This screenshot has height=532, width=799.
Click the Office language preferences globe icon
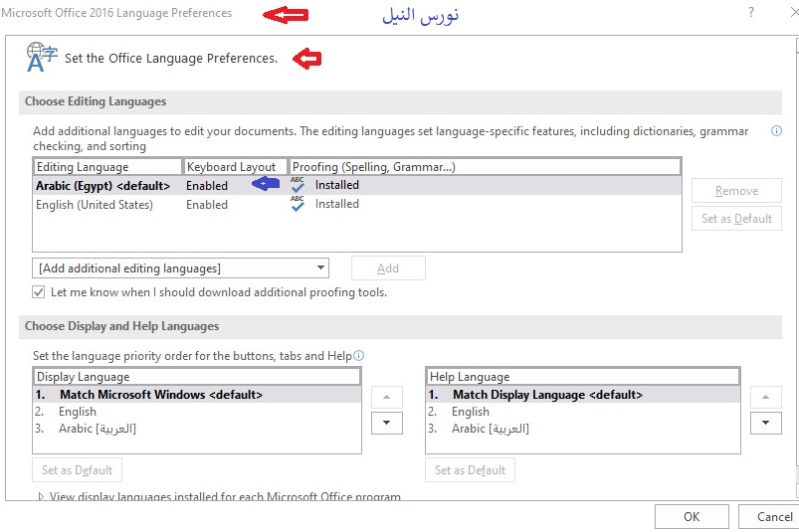pyautogui.click(x=42, y=58)
